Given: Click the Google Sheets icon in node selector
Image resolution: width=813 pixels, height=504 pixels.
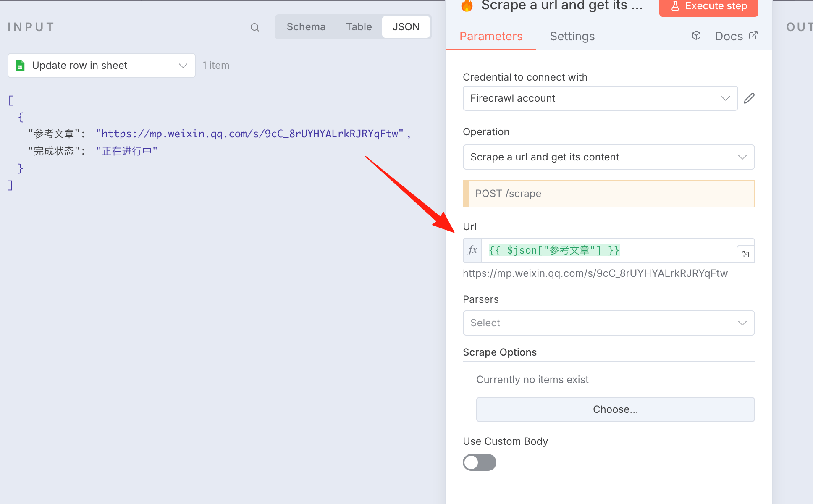Looking at the screenshot, I should point(20,66).
